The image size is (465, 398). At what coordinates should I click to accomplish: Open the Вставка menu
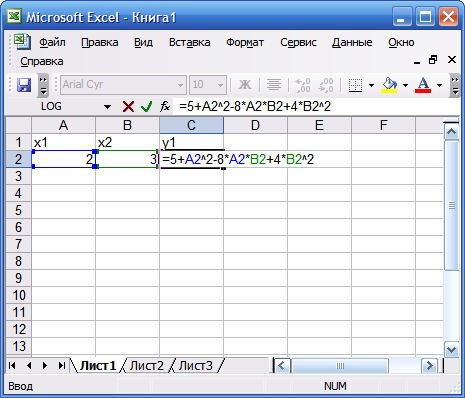(x=189, y=43)
